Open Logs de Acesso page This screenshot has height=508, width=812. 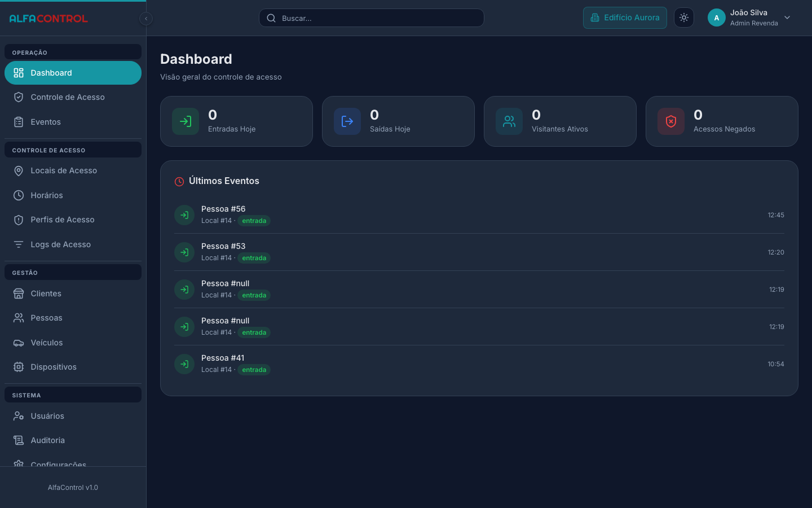[x=73, y=244]
